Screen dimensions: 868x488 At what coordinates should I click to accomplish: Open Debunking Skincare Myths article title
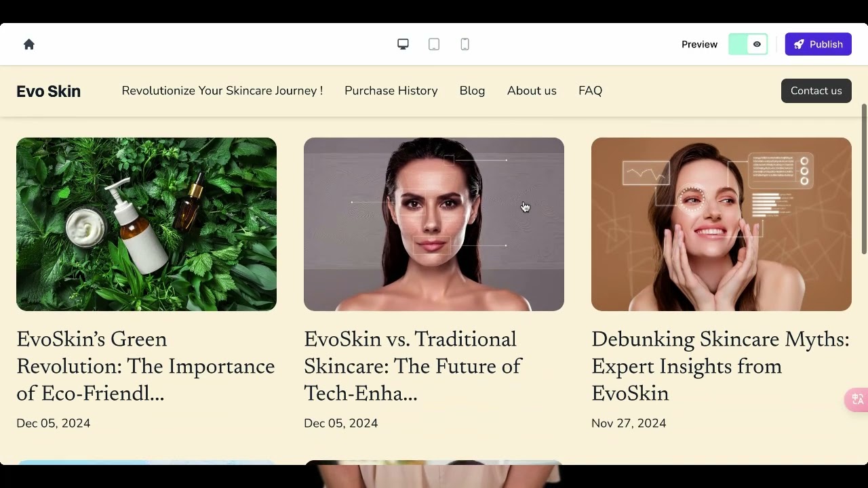[720, 367]
